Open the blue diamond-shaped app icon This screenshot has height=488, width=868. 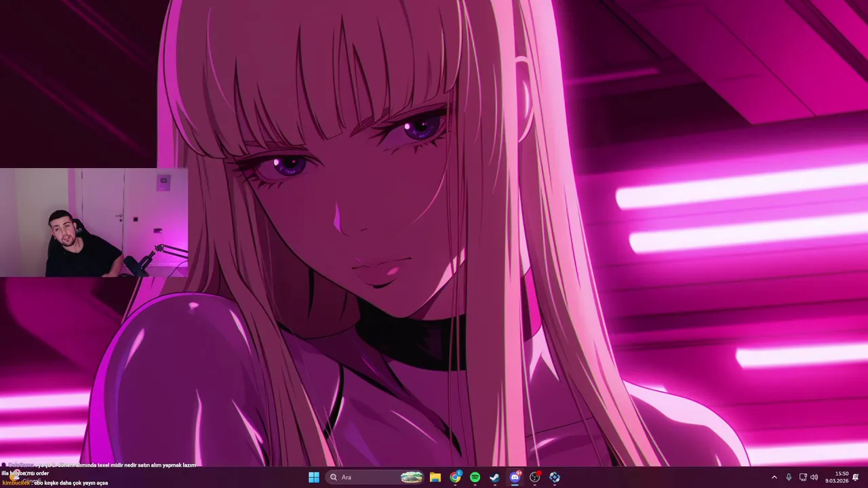[x=555, y=477]
